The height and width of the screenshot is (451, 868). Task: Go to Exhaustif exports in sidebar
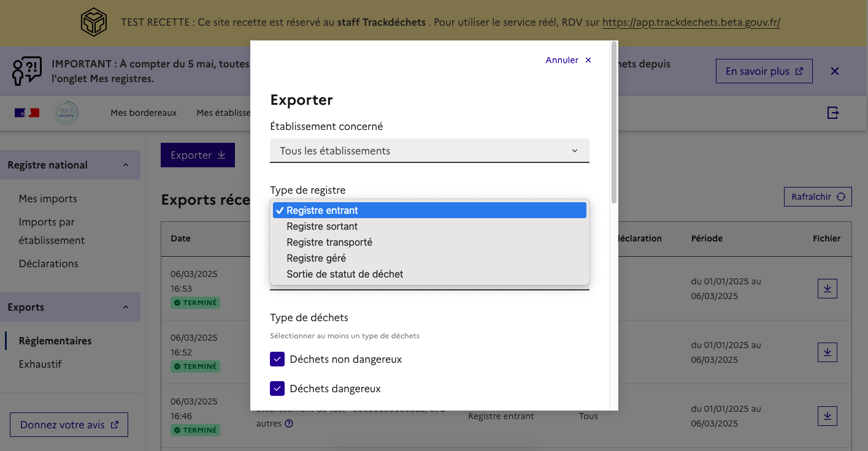(40, 364)
